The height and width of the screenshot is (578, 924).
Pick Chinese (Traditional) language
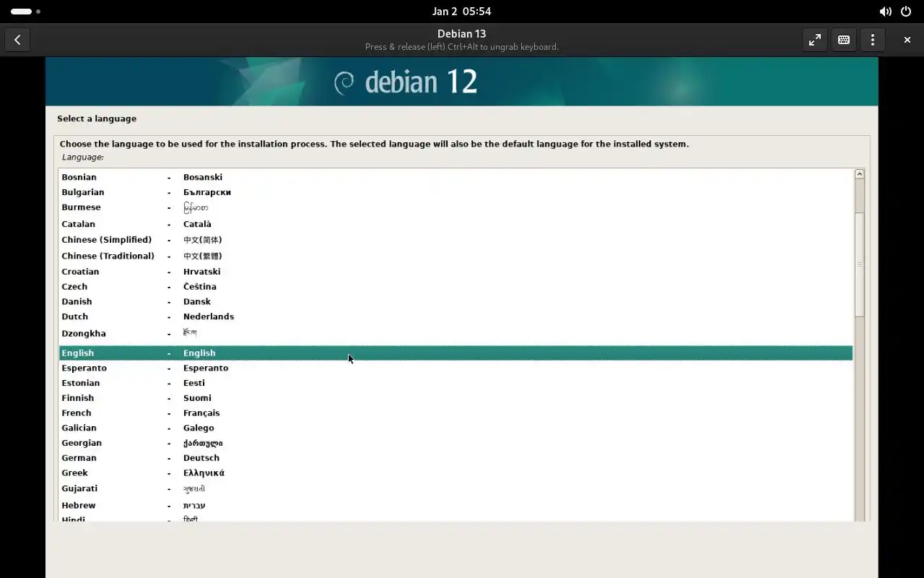456,256
